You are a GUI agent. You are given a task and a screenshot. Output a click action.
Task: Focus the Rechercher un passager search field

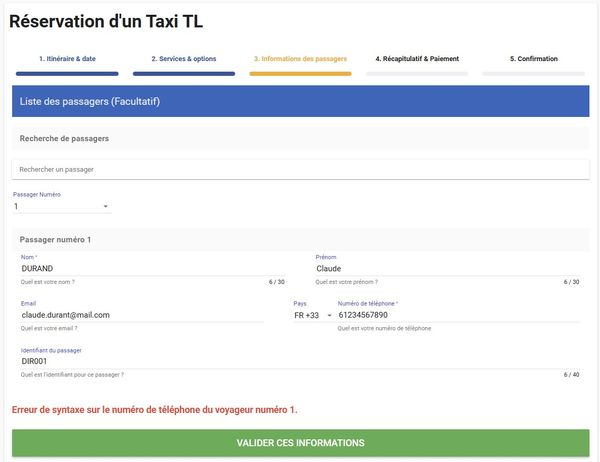300,169
